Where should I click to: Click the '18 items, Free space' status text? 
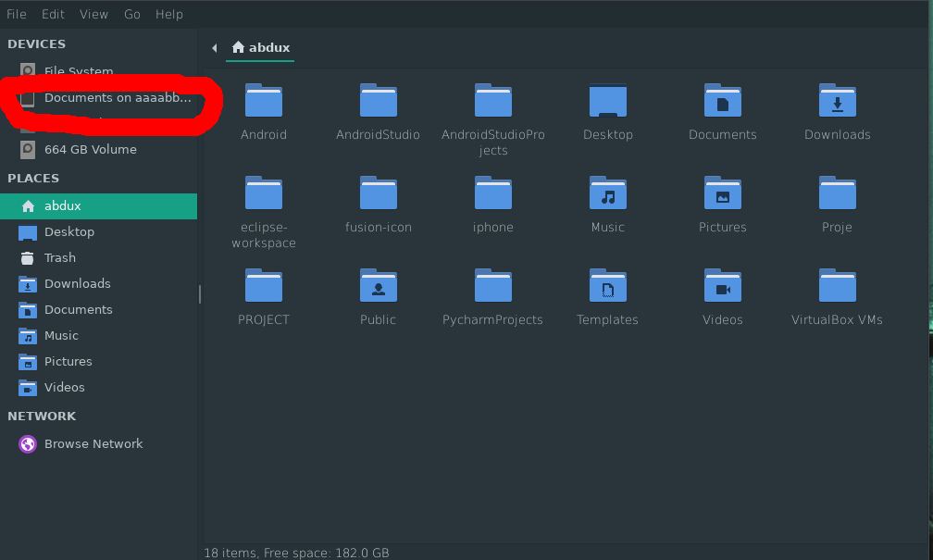tap(296, 553)
